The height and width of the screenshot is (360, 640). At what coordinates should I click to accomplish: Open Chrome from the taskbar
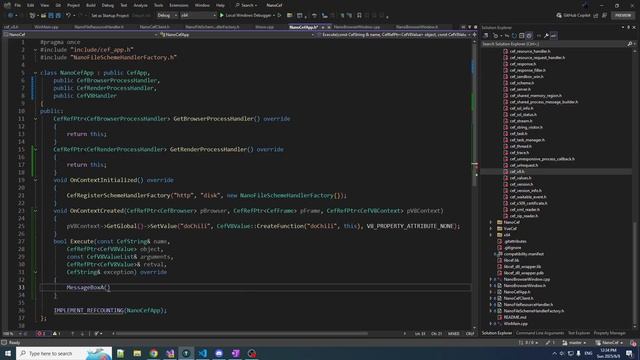pyautogui.click(x=153, y=353)
